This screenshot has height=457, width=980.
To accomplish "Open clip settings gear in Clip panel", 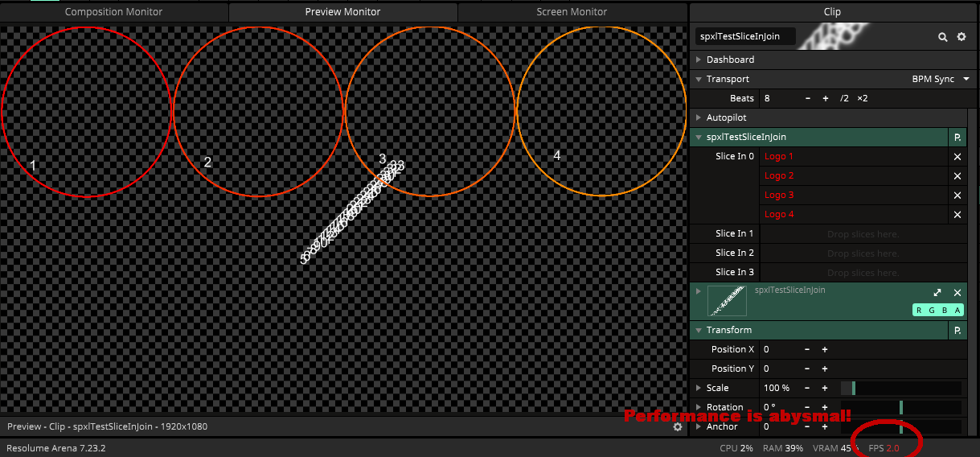I will pos(961,37).
